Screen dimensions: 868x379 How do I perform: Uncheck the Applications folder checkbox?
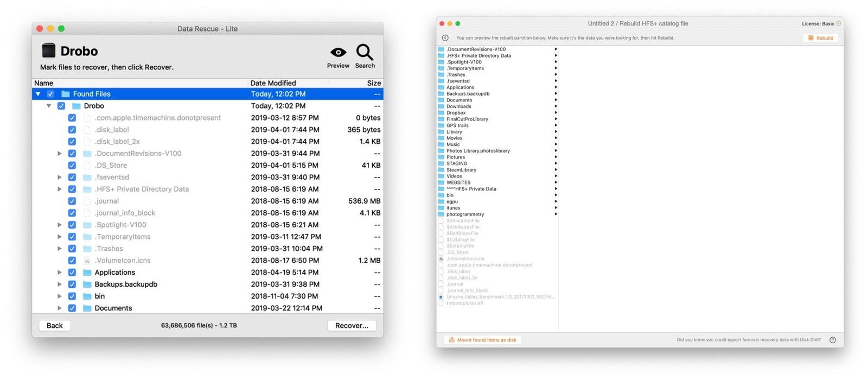[72, 273]
